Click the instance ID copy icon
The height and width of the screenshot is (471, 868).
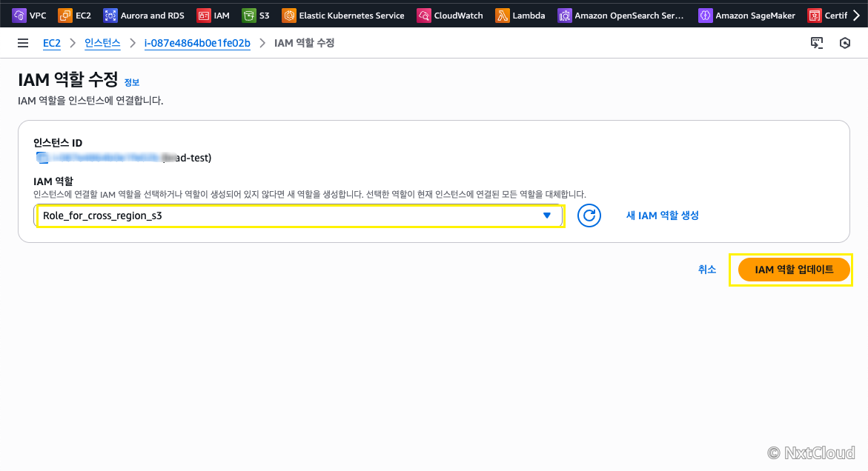[x=42, y=158]
